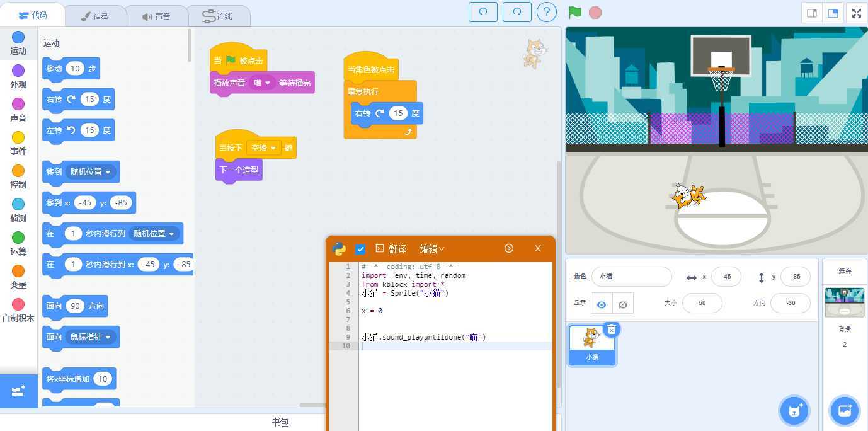The image size is (868, 431).
Task: Click the 右转 clockwise arrow block in the palette
Action: 78,99
